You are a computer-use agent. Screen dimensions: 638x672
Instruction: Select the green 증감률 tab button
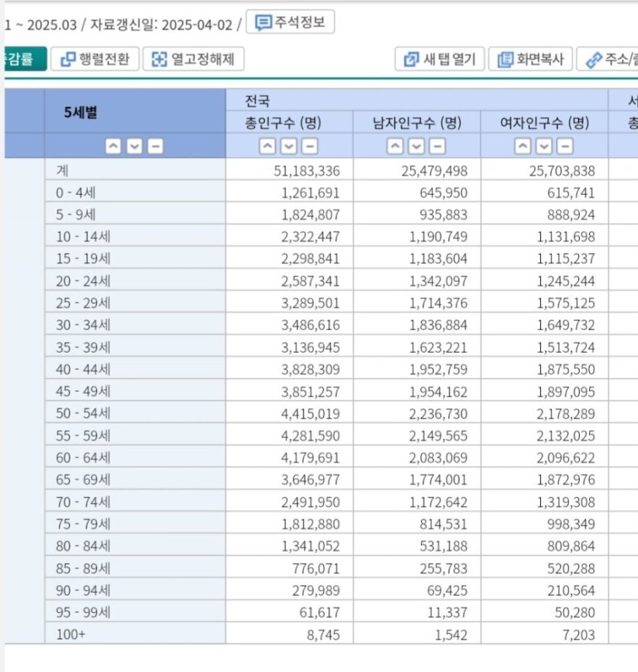tap(23, 59)
